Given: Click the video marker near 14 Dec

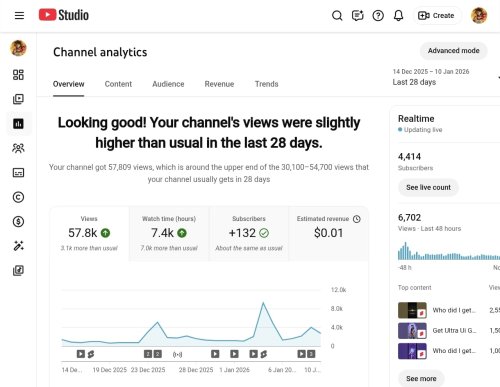Looking at the screenshot, I should point(81,354).
